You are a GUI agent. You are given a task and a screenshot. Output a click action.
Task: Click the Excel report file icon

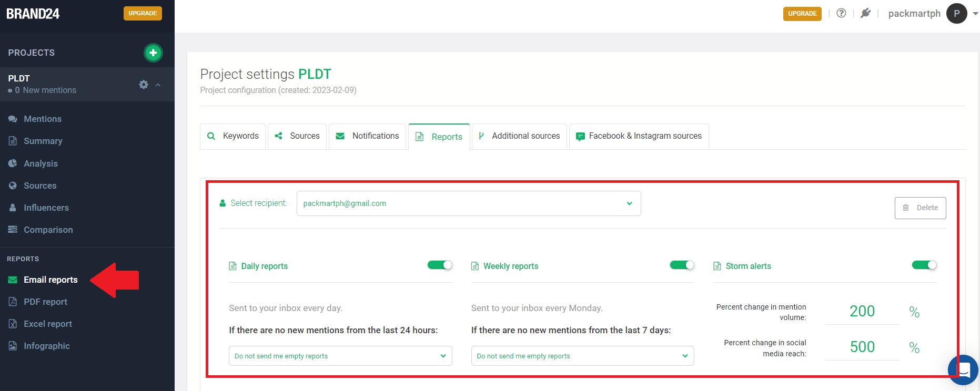[x=13, y=324]
